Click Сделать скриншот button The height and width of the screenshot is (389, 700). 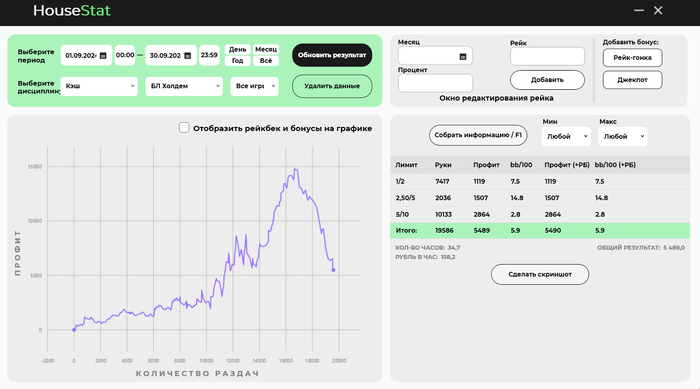[x=540, y=275]
